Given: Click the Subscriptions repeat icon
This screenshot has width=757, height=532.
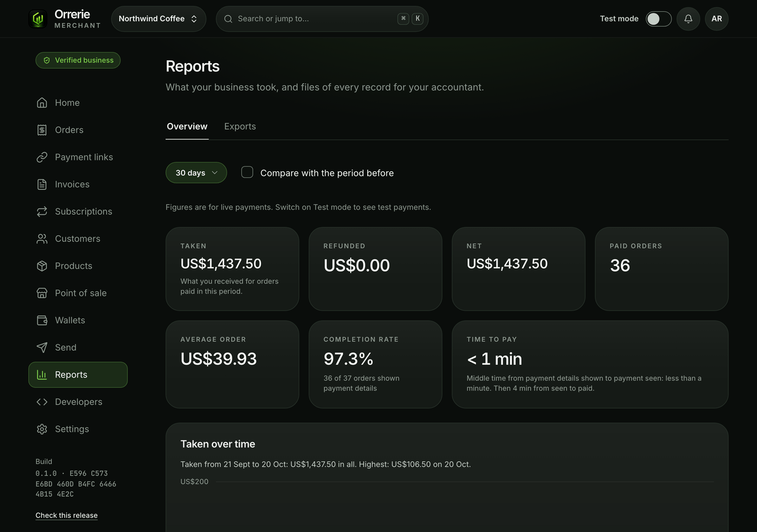Looking at the screenshot, I should (x=42, y=212).
